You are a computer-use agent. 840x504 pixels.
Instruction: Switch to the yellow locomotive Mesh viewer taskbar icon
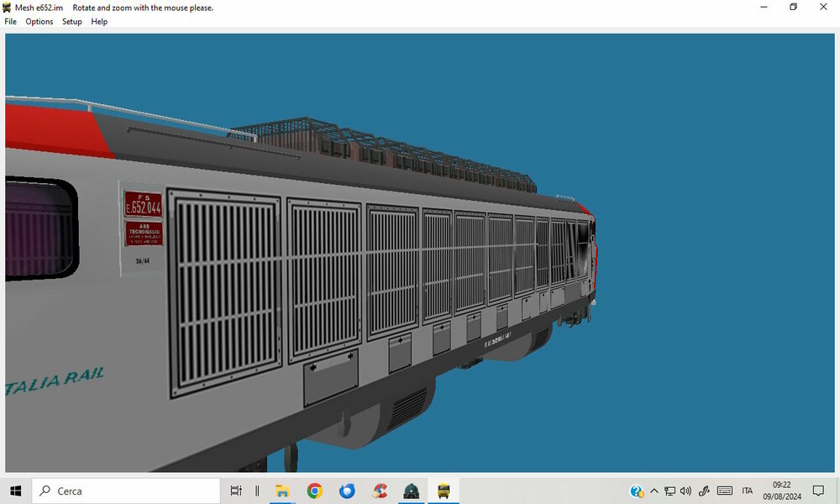(444, 491)
